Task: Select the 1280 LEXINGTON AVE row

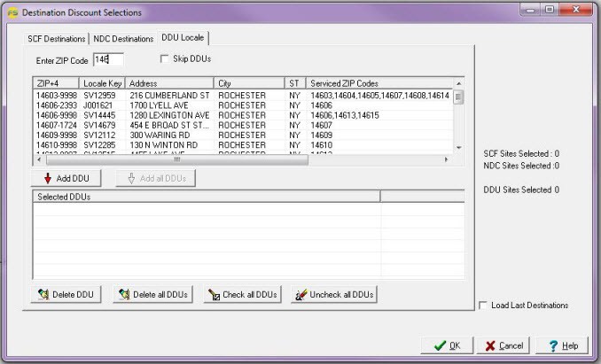Action: click(x=243, y=115)
